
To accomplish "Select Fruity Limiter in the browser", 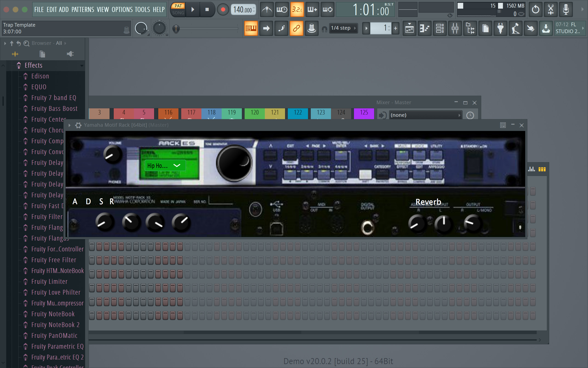I will click(x=49, y=282).
